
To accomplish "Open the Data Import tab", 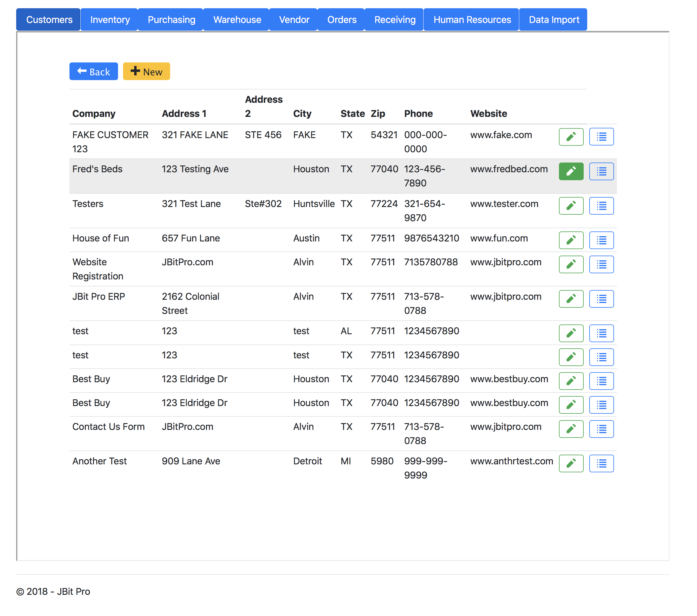I will (x=553, y=20).
